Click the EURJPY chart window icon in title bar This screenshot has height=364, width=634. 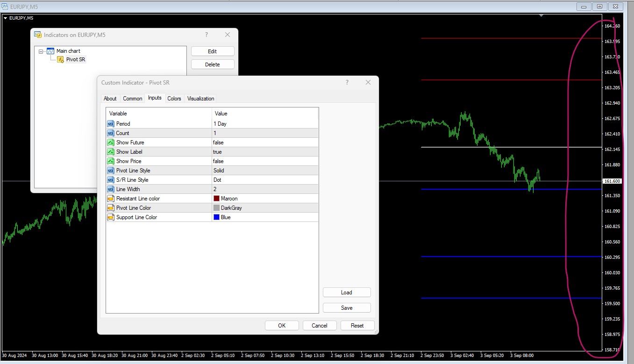(x=5, y=7)
